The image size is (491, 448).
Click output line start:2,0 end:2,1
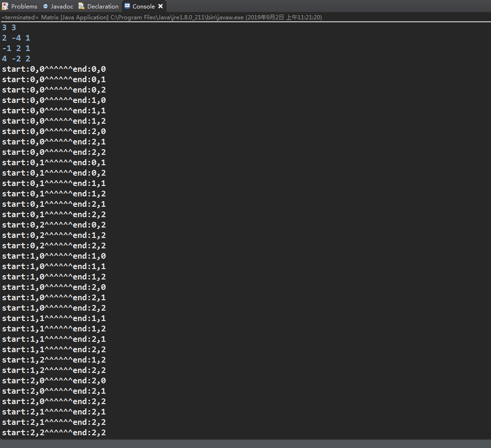(54, 391)
